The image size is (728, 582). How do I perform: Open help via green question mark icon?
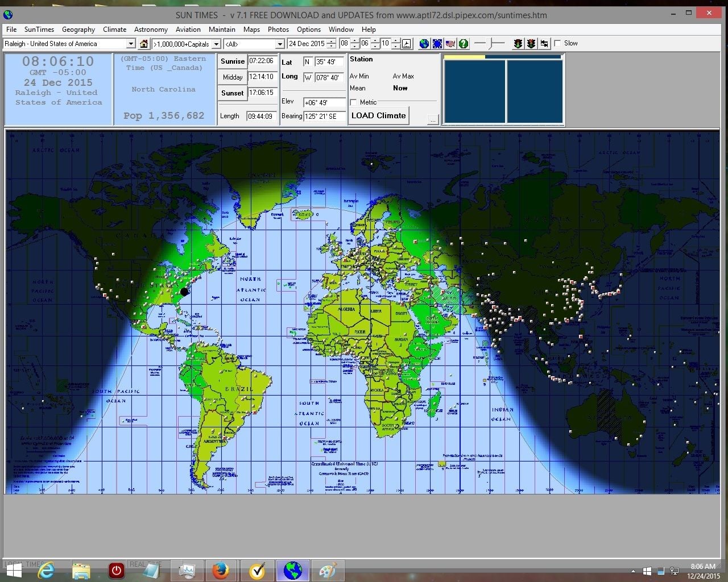tap(464, 44)
